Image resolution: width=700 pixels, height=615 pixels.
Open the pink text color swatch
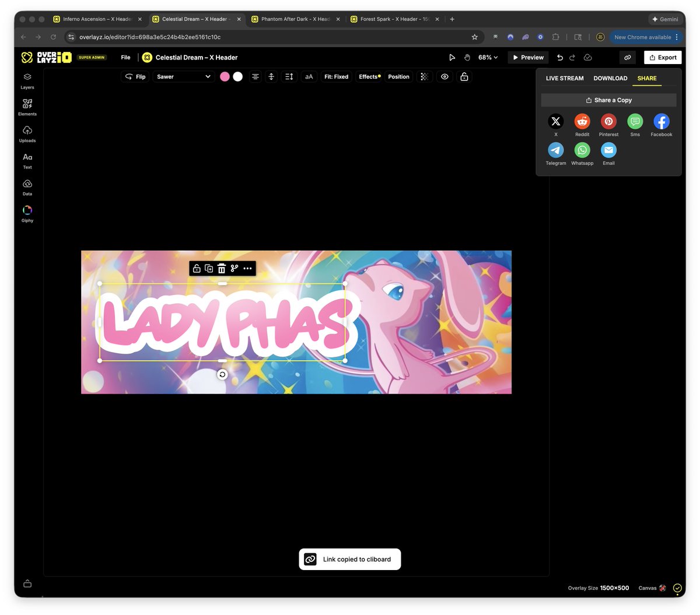pyautogui.click(x=225, y=77)
